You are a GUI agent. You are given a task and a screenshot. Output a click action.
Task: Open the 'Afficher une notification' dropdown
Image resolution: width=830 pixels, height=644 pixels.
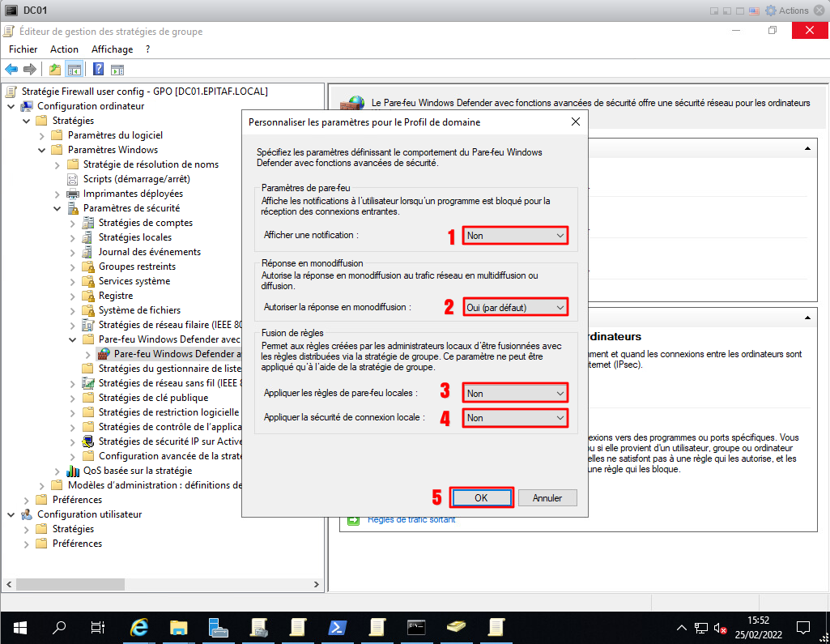[x=515, y=235]
